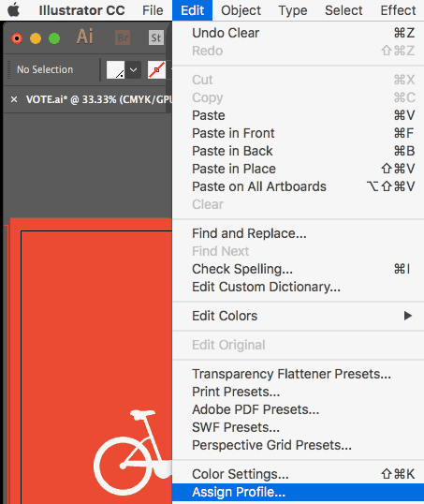Open Transparency Flattener Presets
424x504 pixels.
[x=298, y=374]
